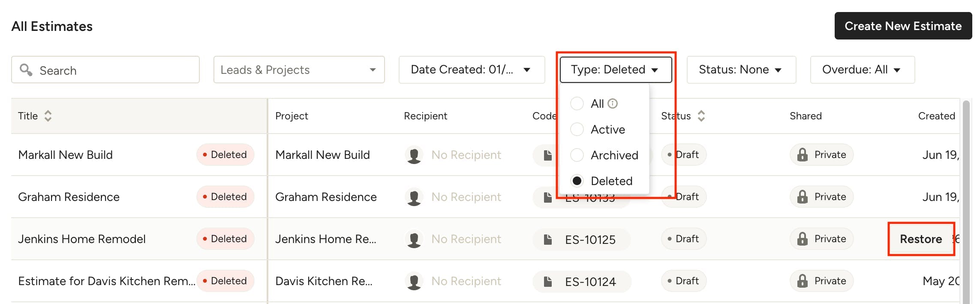Click the Search input field

click(x=105, y=70)
